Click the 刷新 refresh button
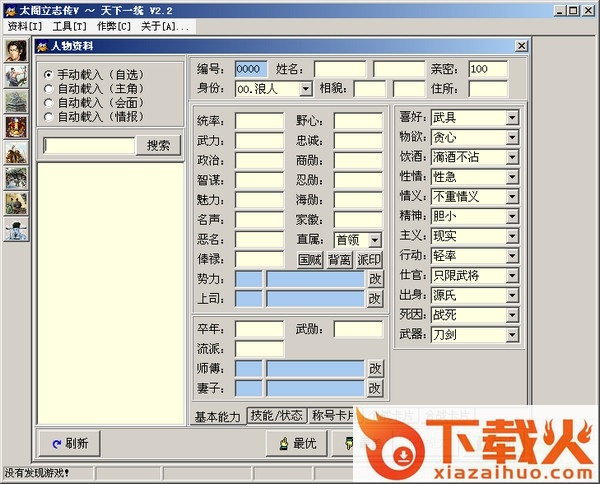600x484 pixels. point(70,443)
